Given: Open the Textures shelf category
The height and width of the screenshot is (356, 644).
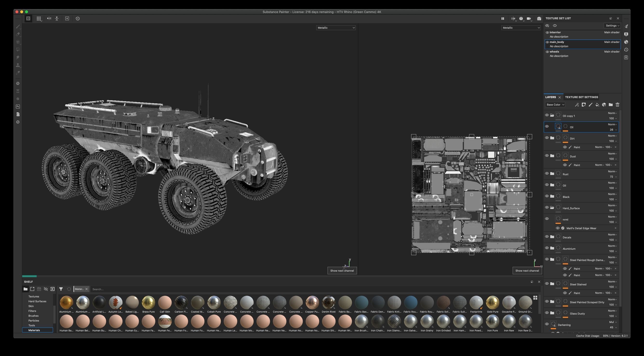Looking at the screenshot, I should (x=34, y=296).
